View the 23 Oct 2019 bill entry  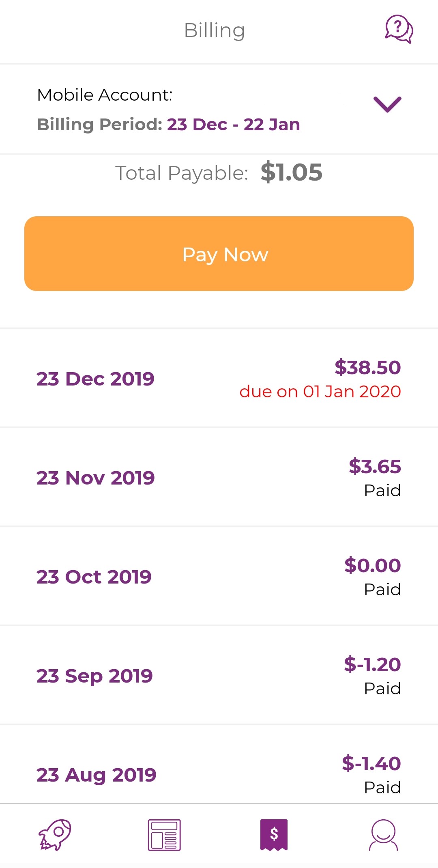94,577
